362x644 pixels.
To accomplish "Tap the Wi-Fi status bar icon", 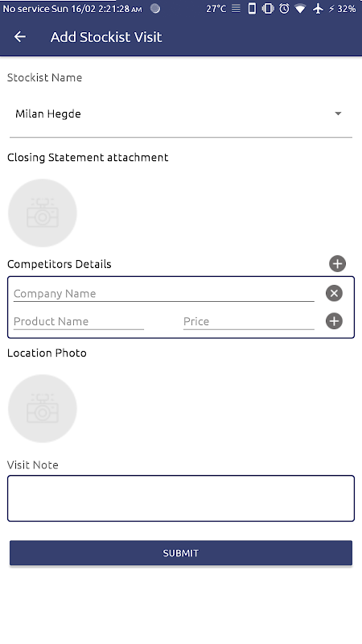I will pos(300,8).
